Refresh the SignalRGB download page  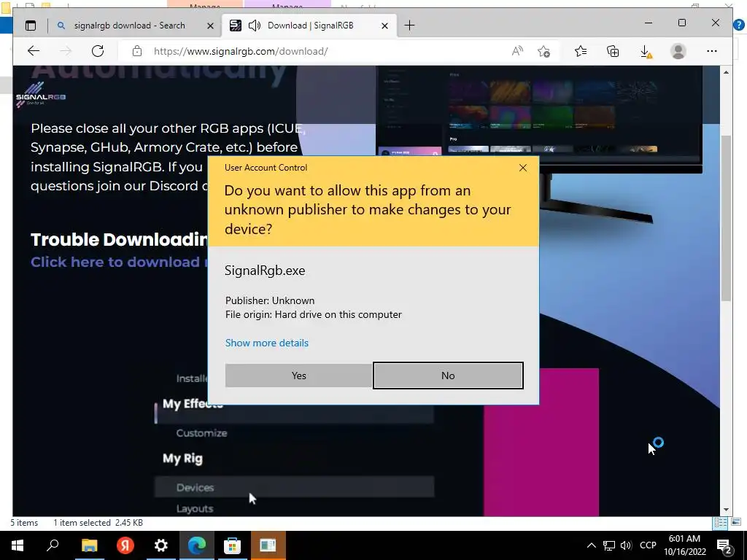click(x=98, y=51)
